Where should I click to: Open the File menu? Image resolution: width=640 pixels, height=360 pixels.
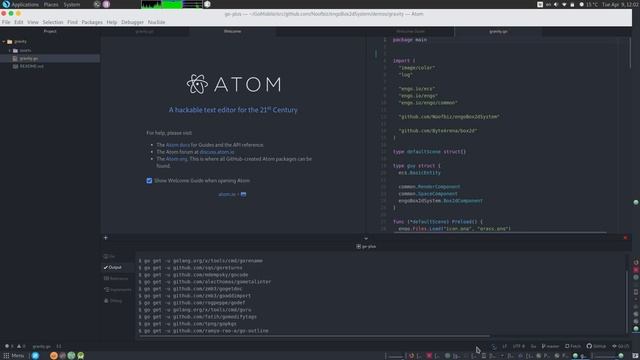6,22
